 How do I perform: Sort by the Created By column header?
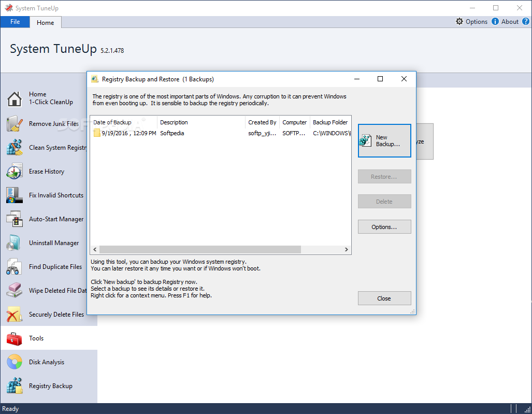[x=262, y=122]
